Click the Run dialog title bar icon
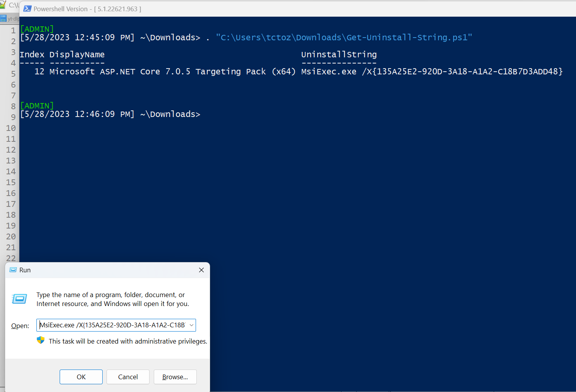Screen dimensions: 576x392 click(x=13, y=270)
